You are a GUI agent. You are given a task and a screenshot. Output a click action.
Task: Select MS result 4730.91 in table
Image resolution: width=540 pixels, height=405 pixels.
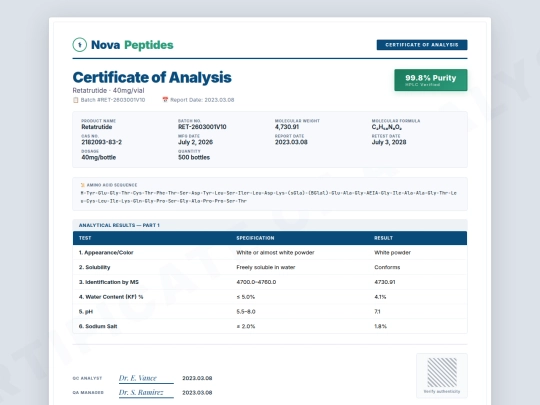click(385, 282)
